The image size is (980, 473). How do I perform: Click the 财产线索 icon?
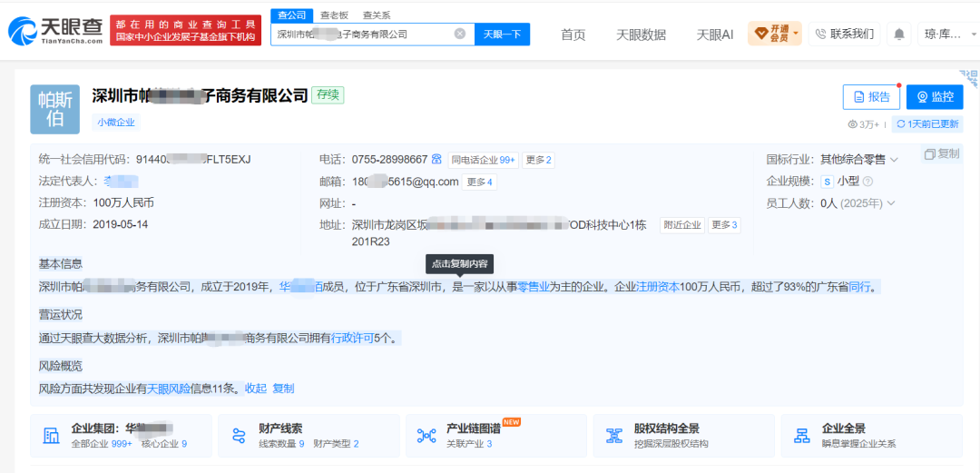[x=239, y=436]
